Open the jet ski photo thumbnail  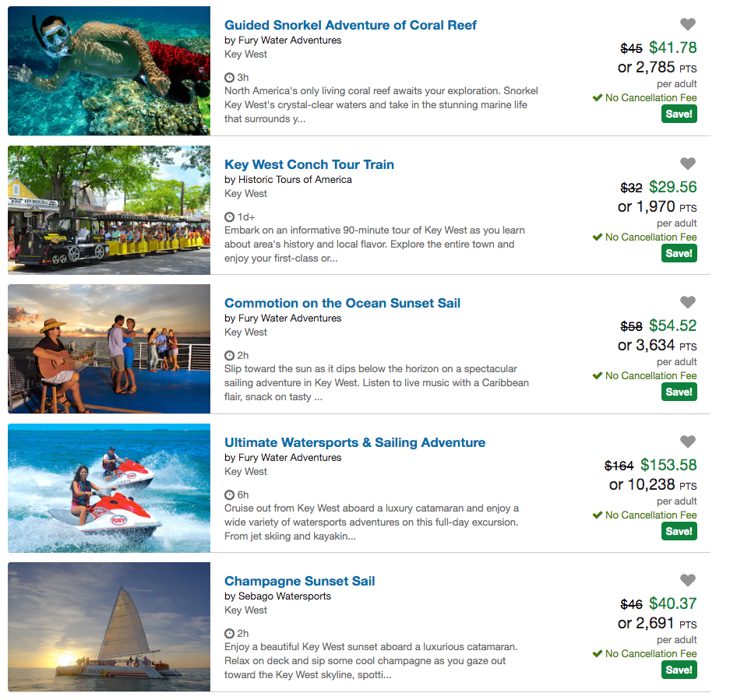[x=109, y=487]
